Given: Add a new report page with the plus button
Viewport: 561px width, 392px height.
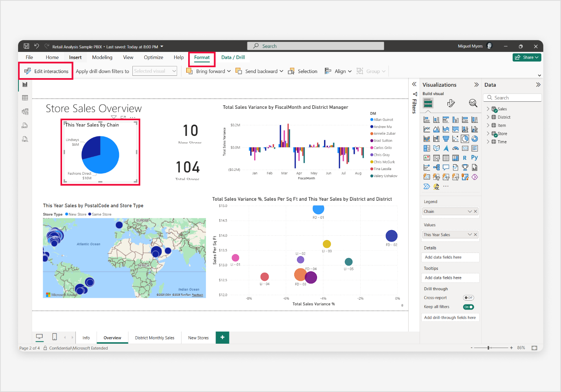Looking at the screenshot, I should click(222, 337).
